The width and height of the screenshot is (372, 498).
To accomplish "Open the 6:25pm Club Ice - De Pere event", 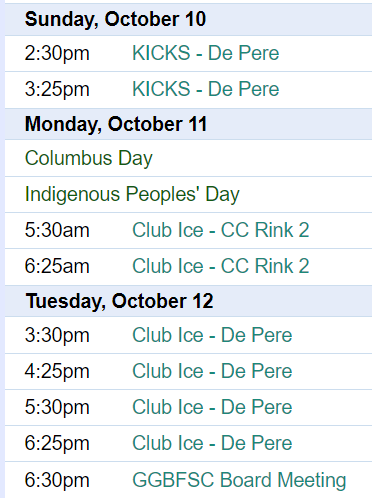I will tap(212, 443).
